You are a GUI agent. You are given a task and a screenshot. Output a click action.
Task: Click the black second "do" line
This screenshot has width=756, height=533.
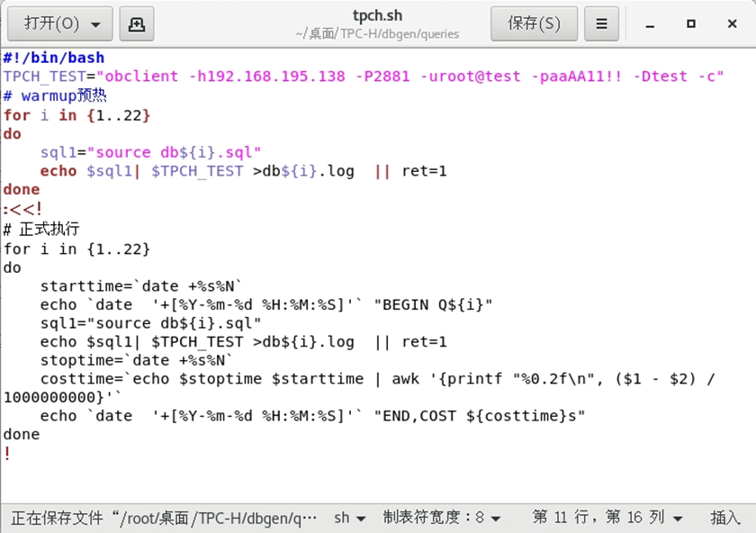[x=12, y=267]
